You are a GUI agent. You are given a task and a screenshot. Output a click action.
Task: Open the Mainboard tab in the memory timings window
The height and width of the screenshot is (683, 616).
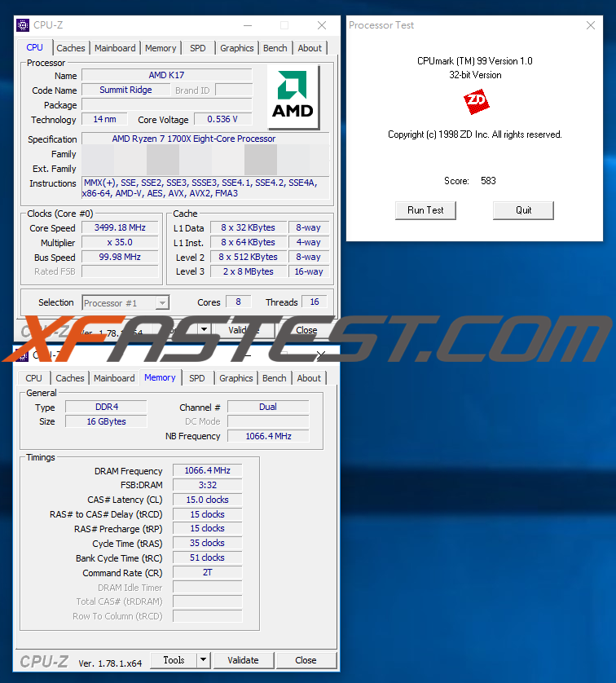[x=114, y=378]
